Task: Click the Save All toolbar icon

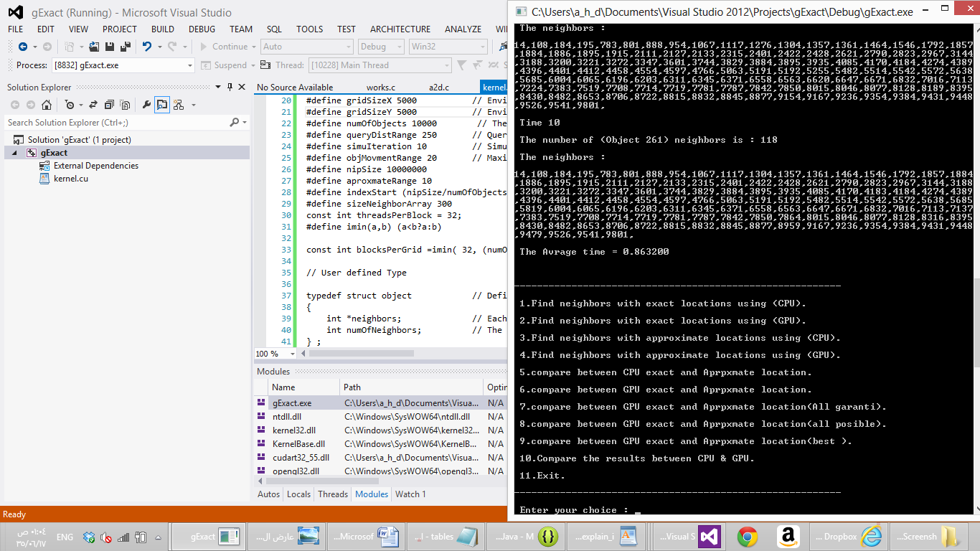Action: pyautogui.click(x=126, y=47)
